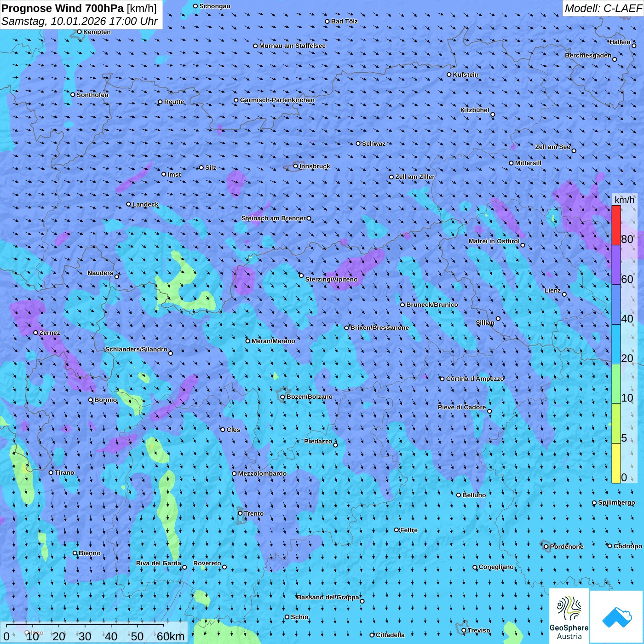The width and height of the screenshot is (644, 644).
Task: Select the Murnau am Staffelsee label
Action: (x=292, y=46)
